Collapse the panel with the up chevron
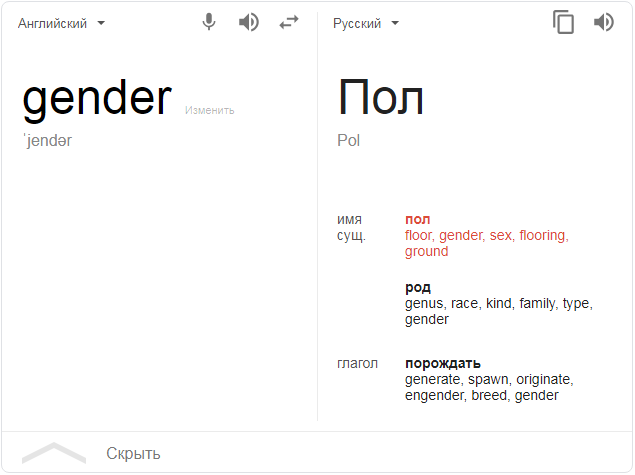The height and width of the screenshot is (475, 635). [x=53, y=452]
